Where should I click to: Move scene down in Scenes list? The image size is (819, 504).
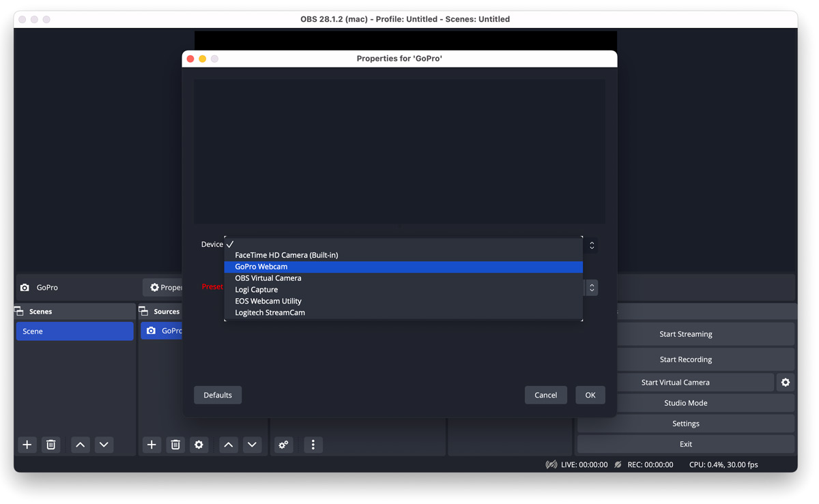click(104, 445)
